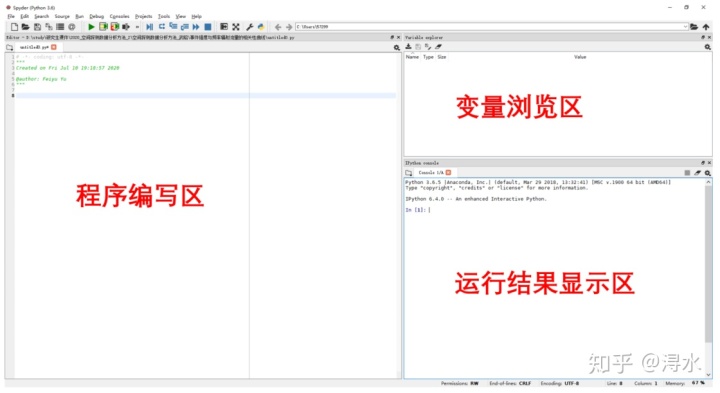Click the Run selection or current line icon
The width and height of the screenshot is (720, 393).
point(126,27)
